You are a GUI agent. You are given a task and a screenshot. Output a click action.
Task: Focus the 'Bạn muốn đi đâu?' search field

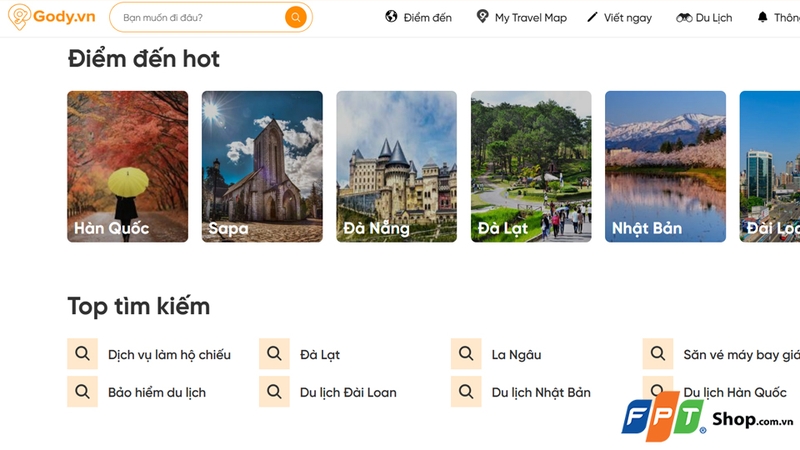click(195, 17)
